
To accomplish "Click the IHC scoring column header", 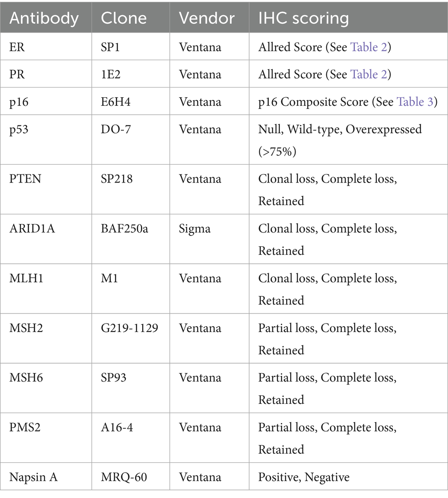I will coord(304,18).
